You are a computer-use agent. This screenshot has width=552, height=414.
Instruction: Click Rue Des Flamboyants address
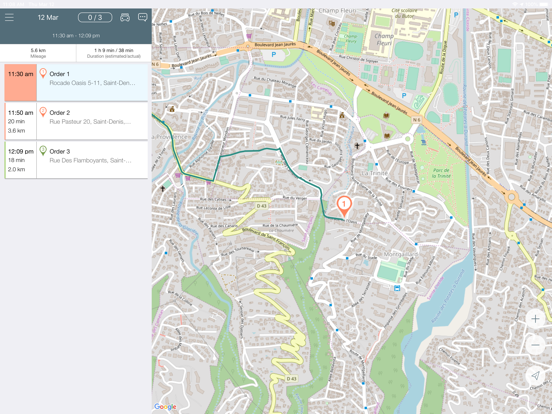[90, 161]
